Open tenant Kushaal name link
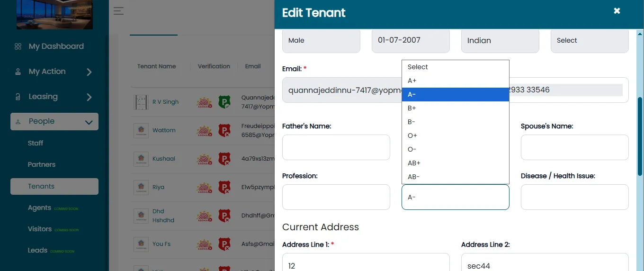The width and height of the screenshot is (644, 271). 164,159
